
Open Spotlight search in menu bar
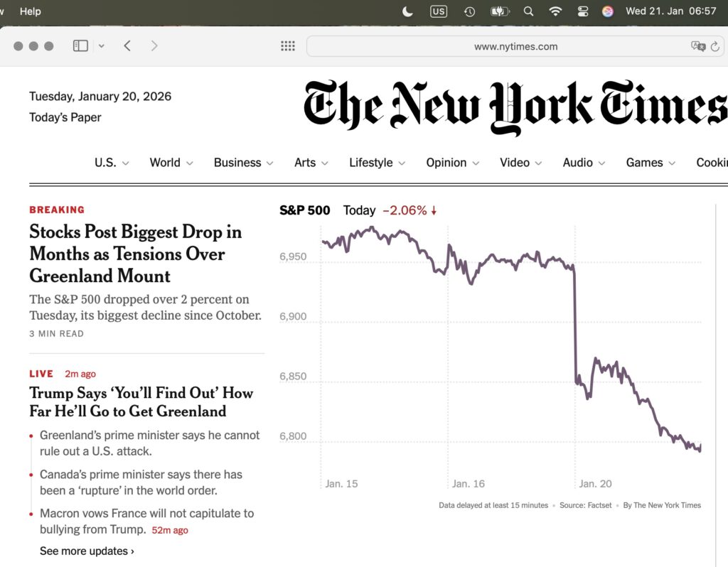tap(528, 11)
